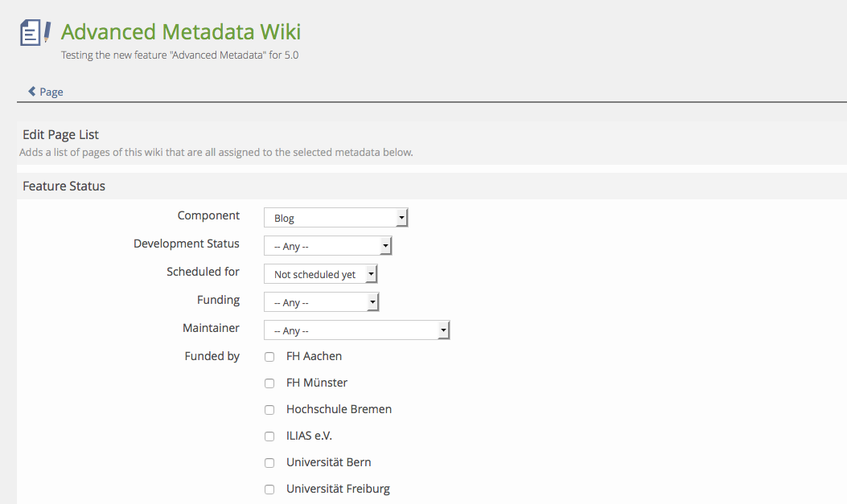This screenshot has height=504, width=847.
Task: Check the Universität Freiburg checkbox
Action: 269,490
